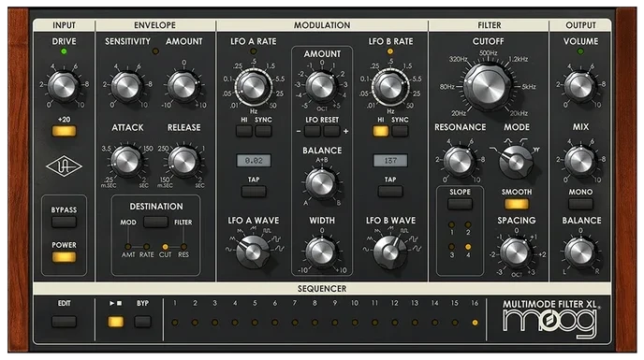This screenshot has width=644, height=360.
Task: Click the filter SLOPE button
Action: tap(460, 204)
